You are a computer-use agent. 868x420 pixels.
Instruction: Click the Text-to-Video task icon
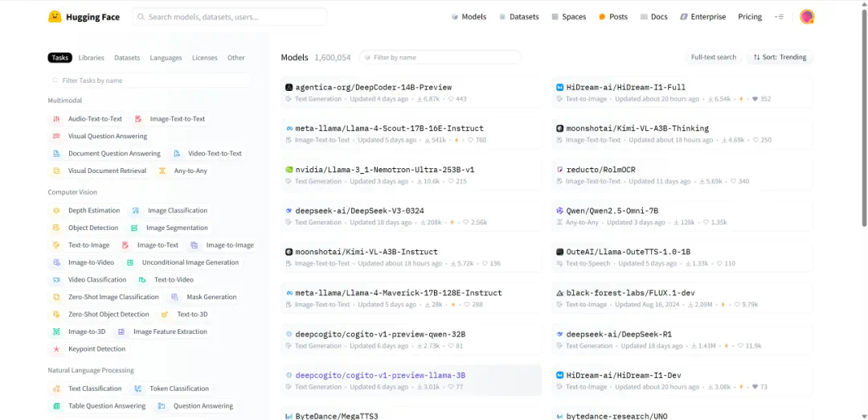click(142, 280)
